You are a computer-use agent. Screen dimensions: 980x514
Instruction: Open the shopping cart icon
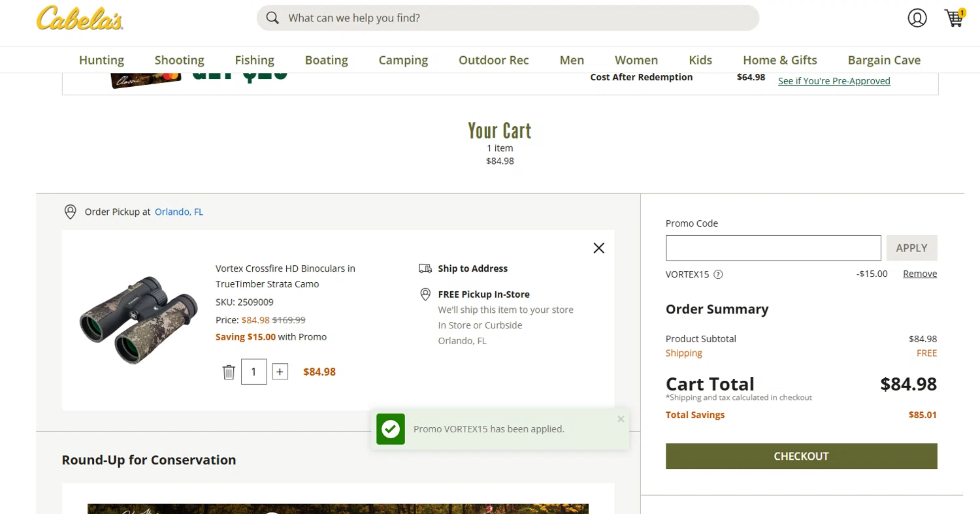click(955, 18)
